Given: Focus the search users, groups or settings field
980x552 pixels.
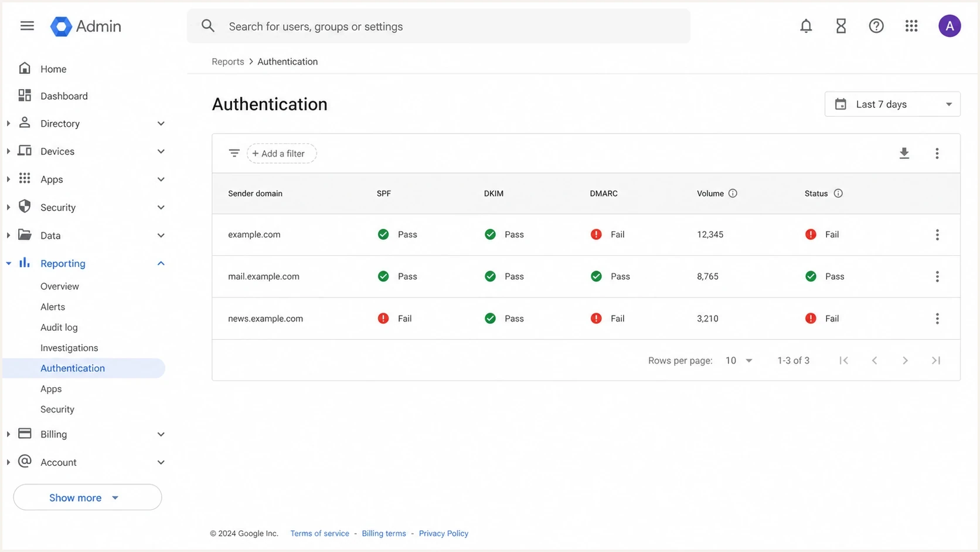Looking at the screenshot, I should 438,26.
